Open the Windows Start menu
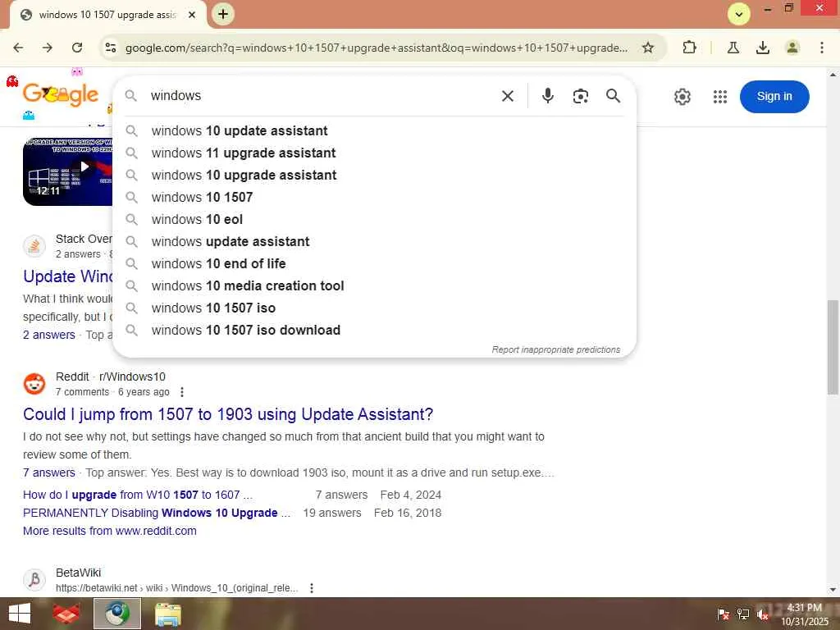 pos(20,614)
